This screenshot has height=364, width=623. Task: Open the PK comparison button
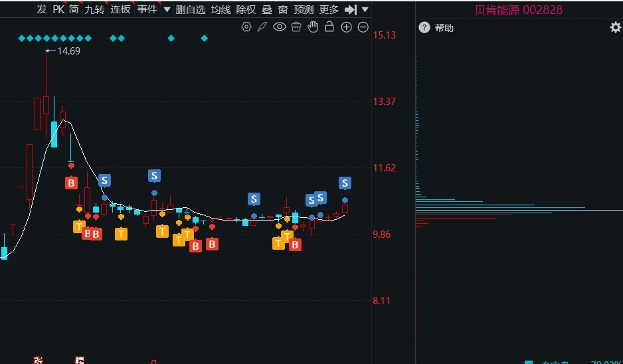(58, 9)
